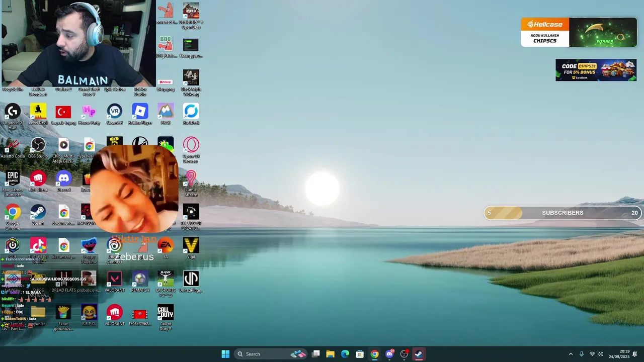Open the RustDesk shortcut
Screen dimensions: 644x362
point(191,114)
